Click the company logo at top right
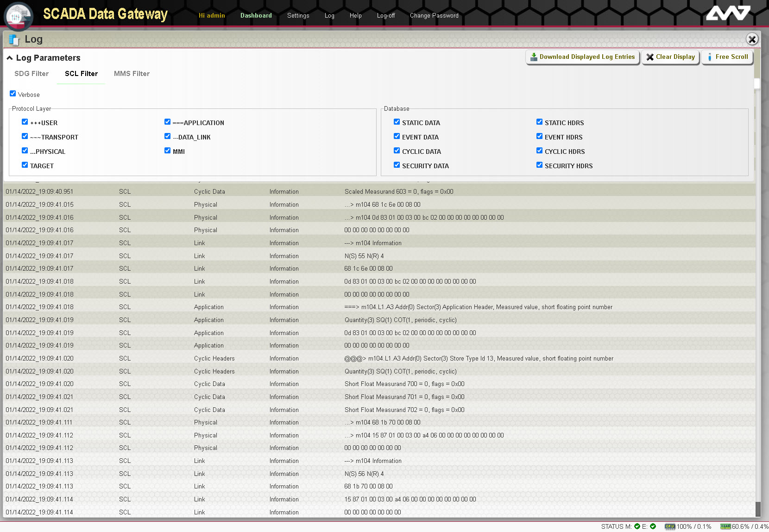Screen dimensions: 769x532 point(727,13)
